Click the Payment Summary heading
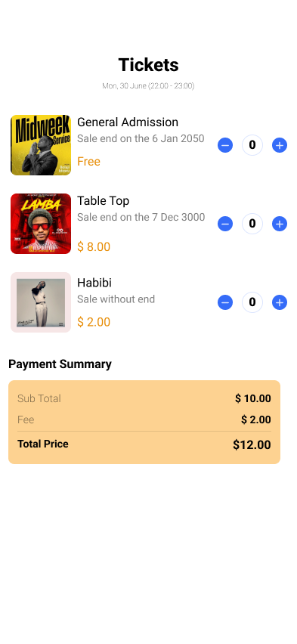The height and width of the screenshot is (644, 297). (x=60, y=364)
